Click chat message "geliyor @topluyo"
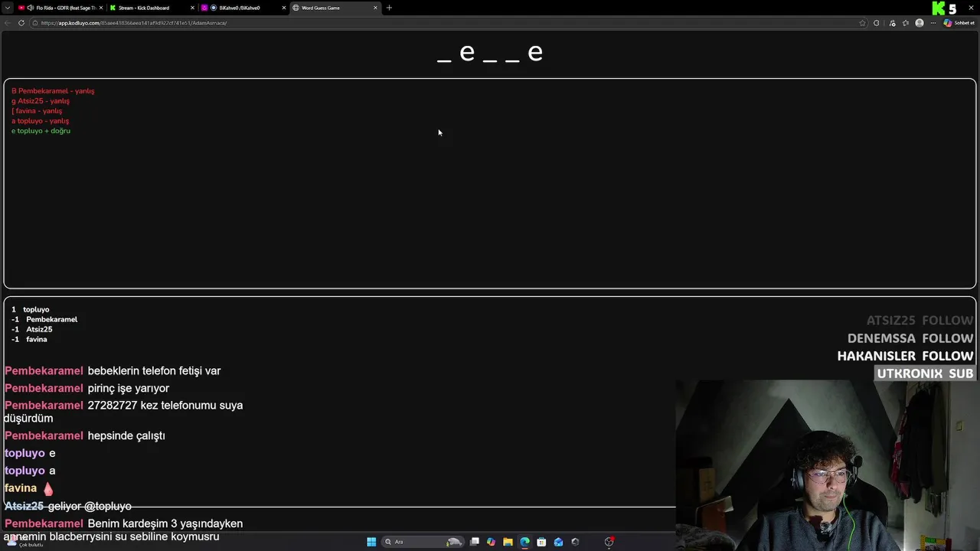The width and height of the screenshot is (980, 551). (90, 507)
